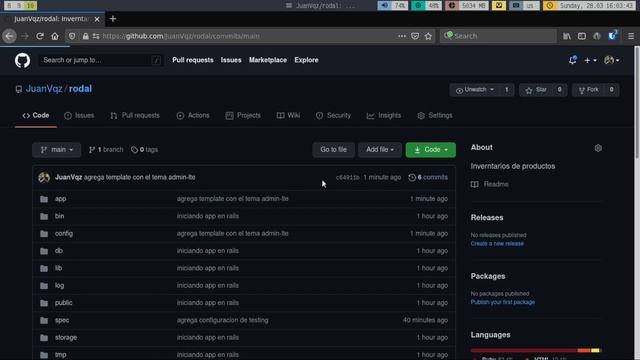Open the Projects tab
Viewport: 640px width, 360px height.
(243, 116)
